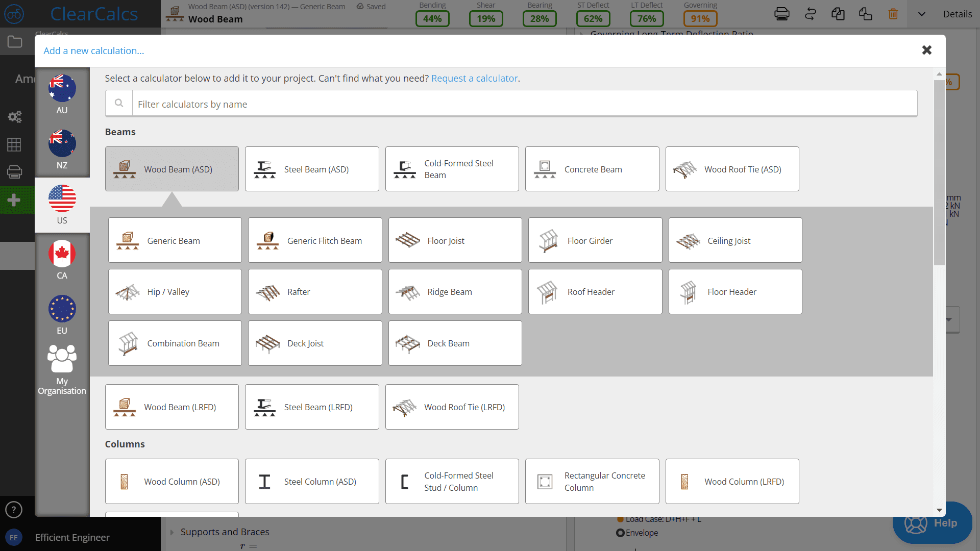Expand the Steel Beam (ASD) category

tap(312, 169)
